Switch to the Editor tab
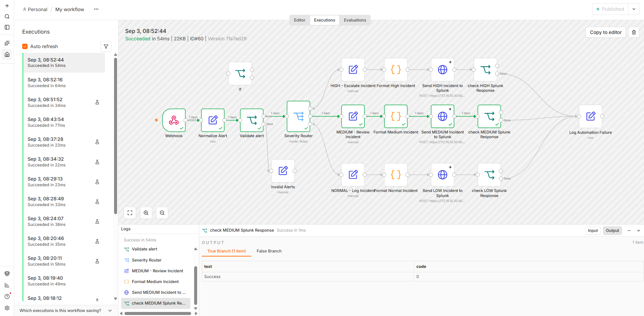The height and width of the screenshot is (316, 644). point(299,20)
